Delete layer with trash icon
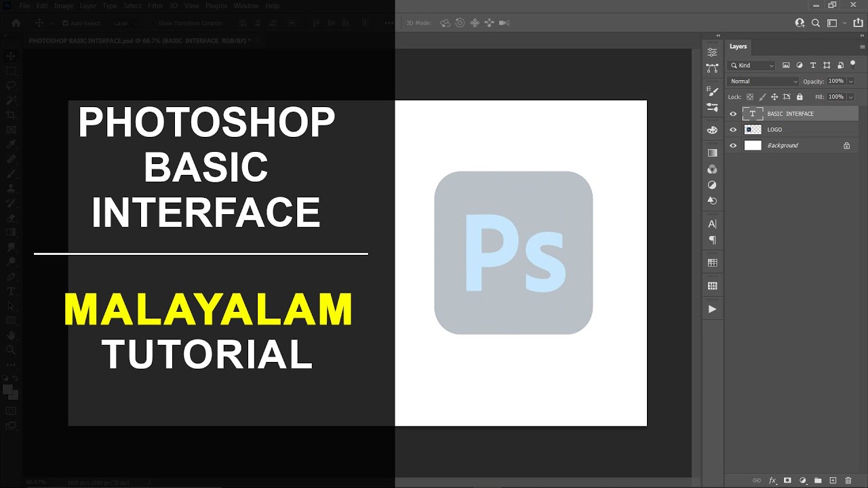This screenshot has width=868, height=488. tap(848, 481)
